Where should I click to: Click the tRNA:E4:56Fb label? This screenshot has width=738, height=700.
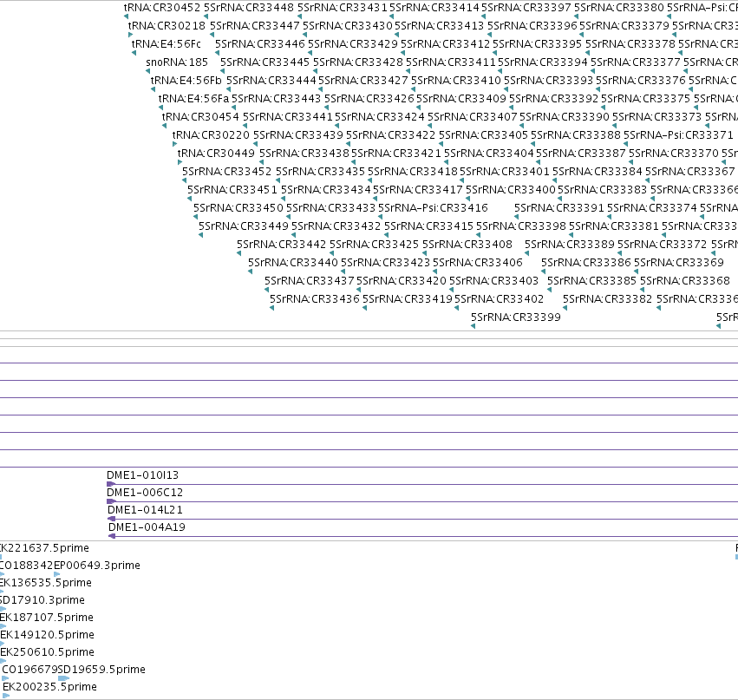[x=186, y=81]
